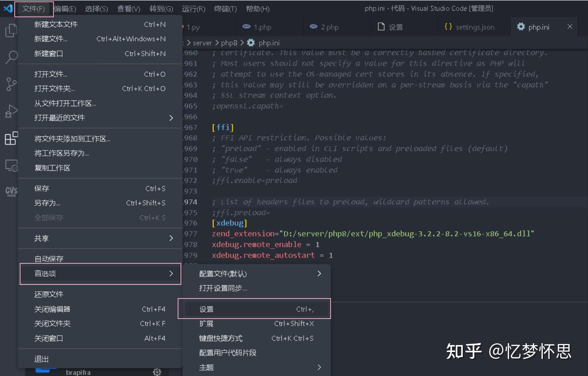588x376 pixels.
Task: Click the gear icon beside brapifra extension
Action: click(x=157, y=372)
